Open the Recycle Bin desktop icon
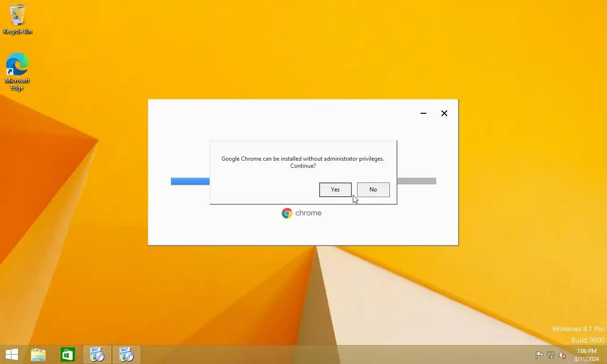This screenshot has width=607, height=364. [x=18, y=19]
